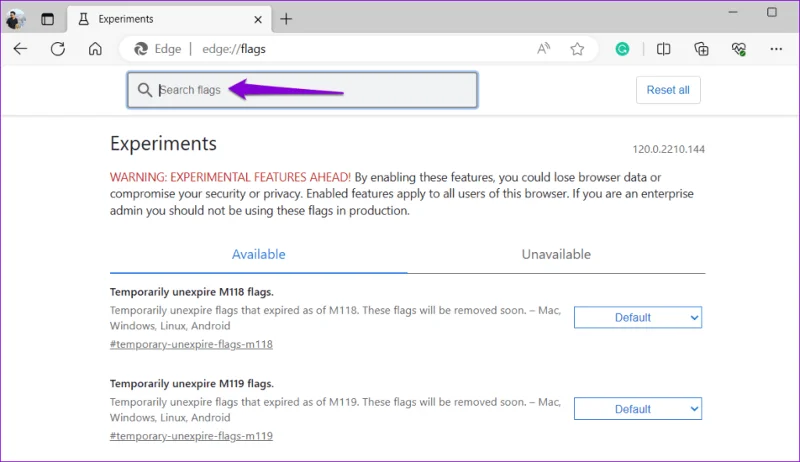The width and height of the screenshot is (800, 462).
Task: Open #temporary-unexpire-flags-m118 link
Action: [x=191, y=344]
